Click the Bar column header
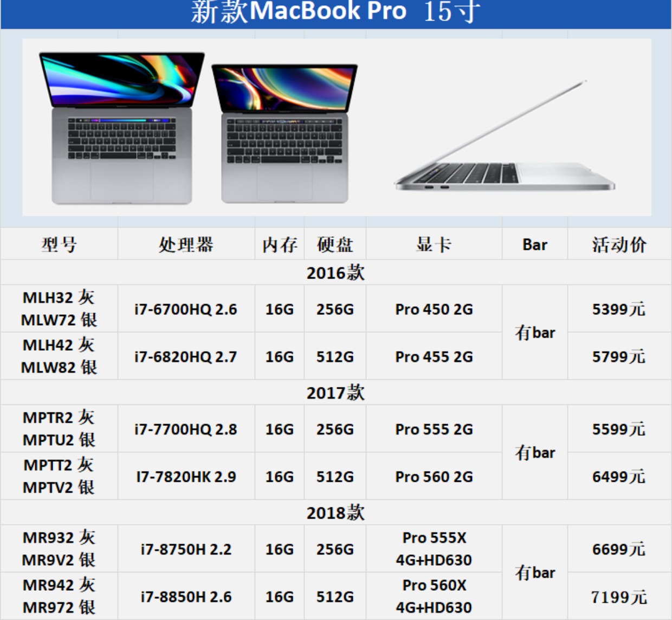 coord(535,245)
